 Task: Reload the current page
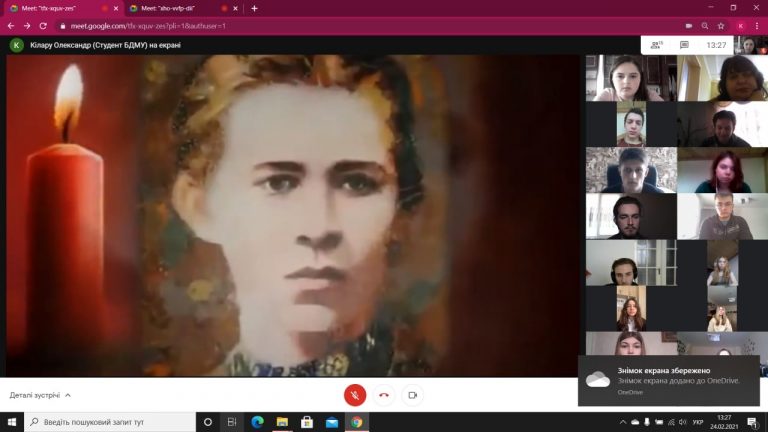43,26
